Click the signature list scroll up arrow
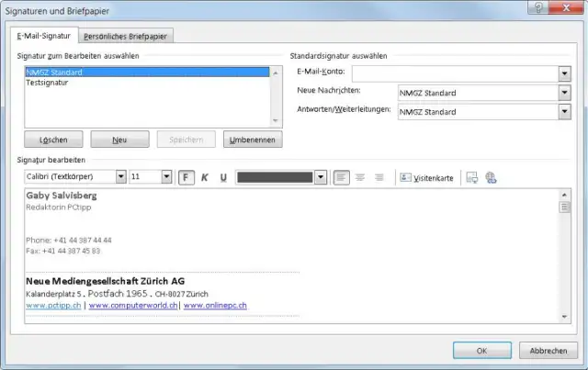Image resolution: width=588 pixels, height=370 pixels. coord(276,73)
